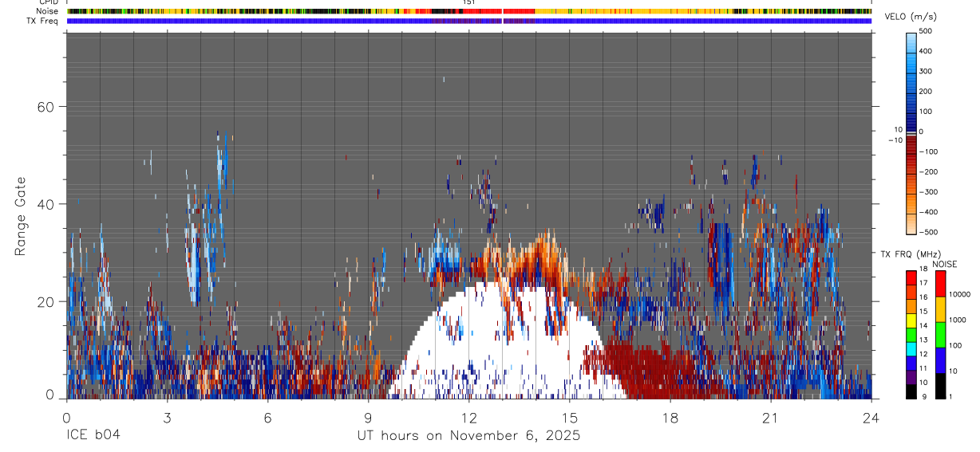Select the red 17-18 MHz TX frequency swatch

[911, 277]
